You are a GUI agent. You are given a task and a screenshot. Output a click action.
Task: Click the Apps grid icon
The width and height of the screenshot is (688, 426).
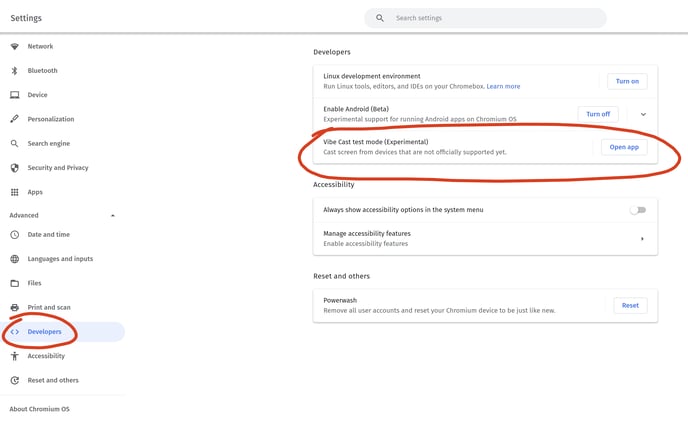point(14,192)
